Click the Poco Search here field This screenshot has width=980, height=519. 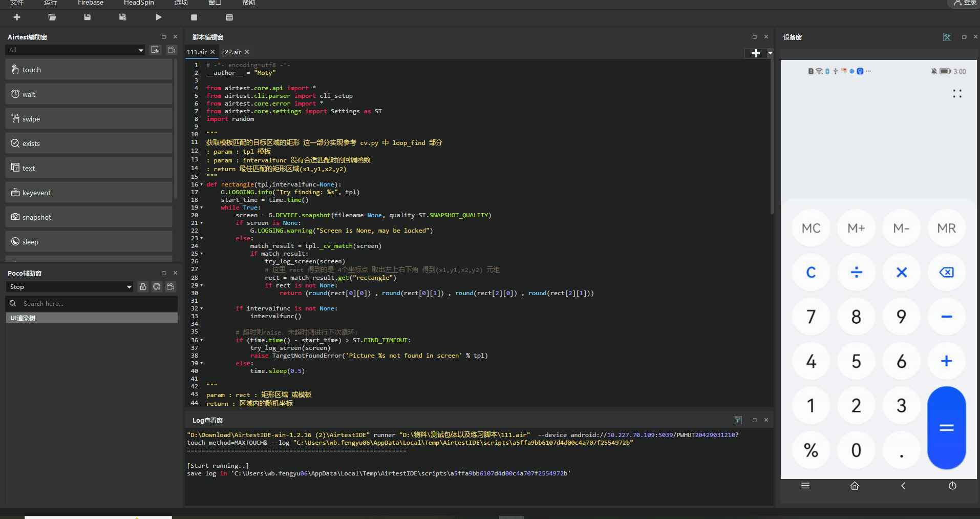point(92,303)
